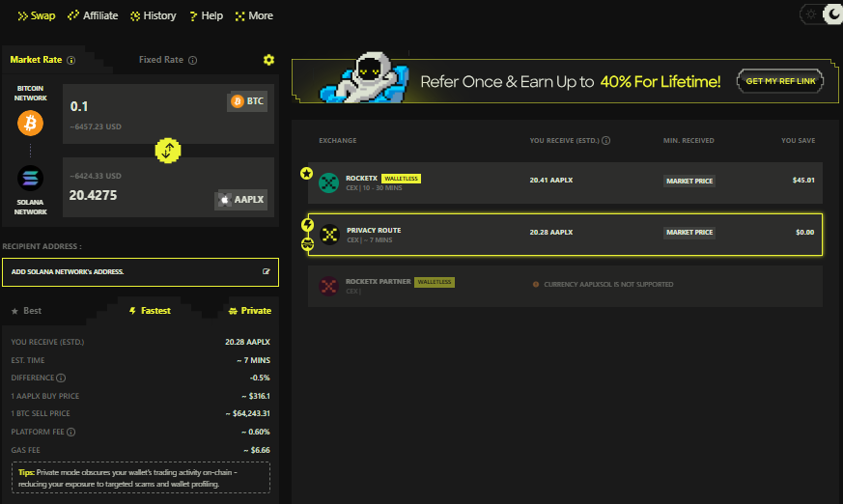Show the Difference info icon
Image resolution: width=843 pixels, height=504 pixels.
coord(61,378)
